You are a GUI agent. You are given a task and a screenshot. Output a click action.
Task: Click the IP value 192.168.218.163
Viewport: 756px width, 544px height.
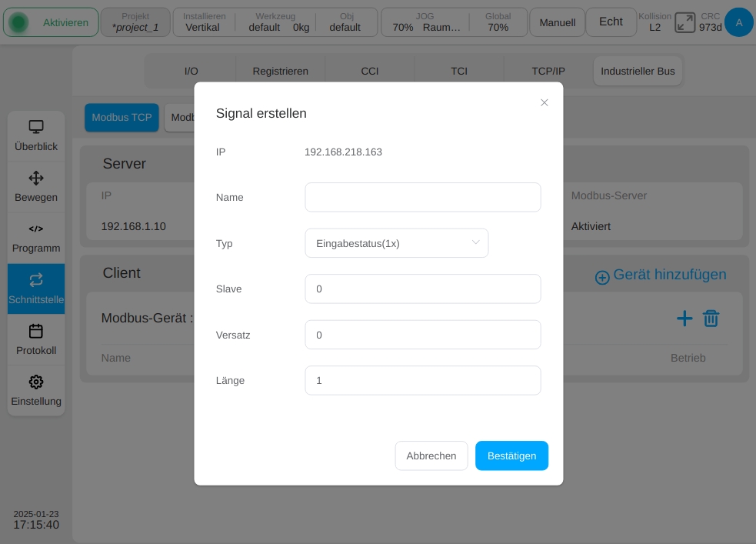point(343,152)
